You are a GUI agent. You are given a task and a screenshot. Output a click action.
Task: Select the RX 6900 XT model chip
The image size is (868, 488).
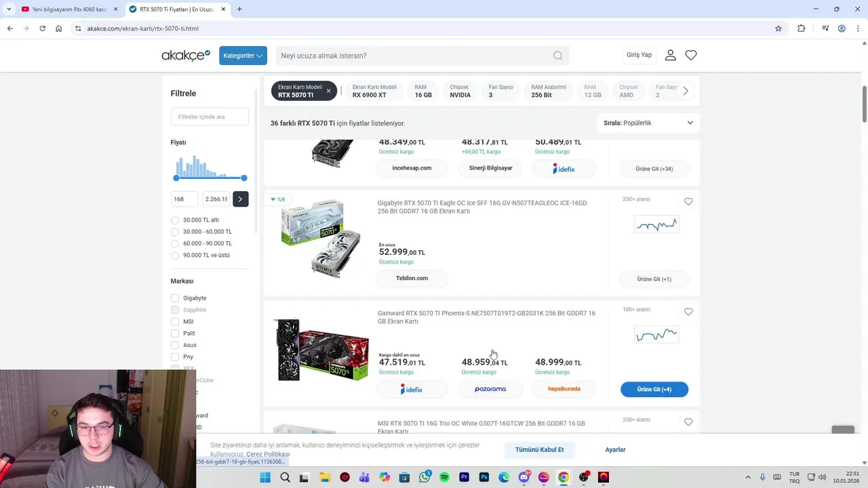point(374,91)
